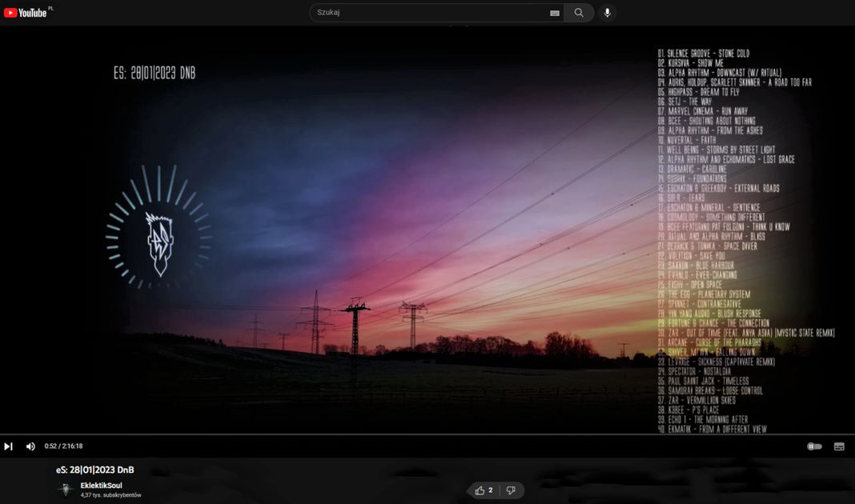Click the like count number 2
Screen dimensions: 855x504
pos(491,490)
